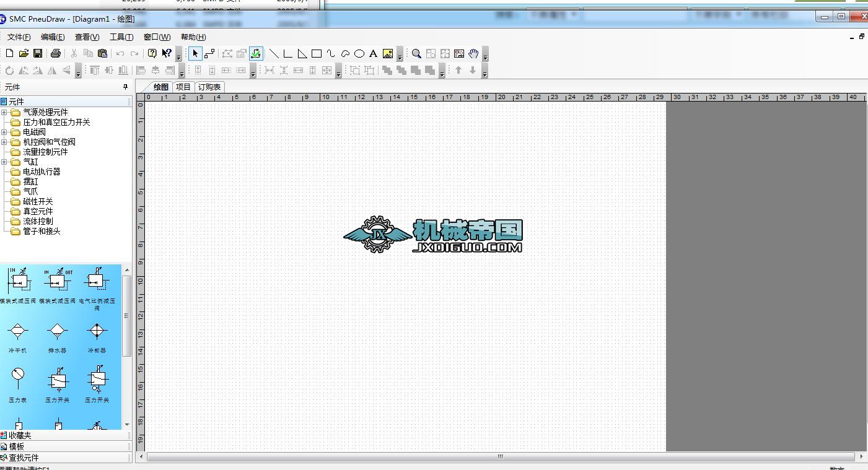Open the 窗口 menu
This screenshot has width=868, height=470.
(157, 37)
